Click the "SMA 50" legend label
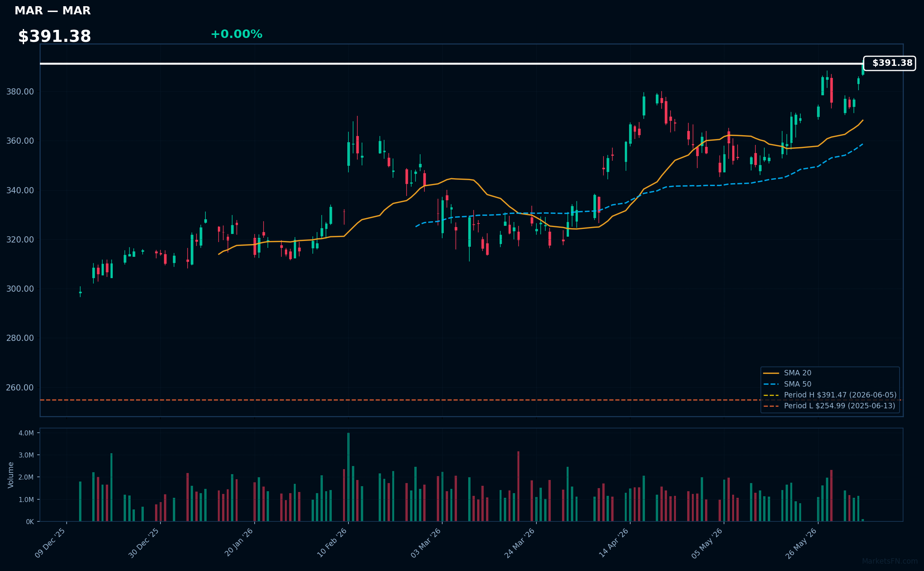Screen dimensions: 924x571 tap(798, 384)
